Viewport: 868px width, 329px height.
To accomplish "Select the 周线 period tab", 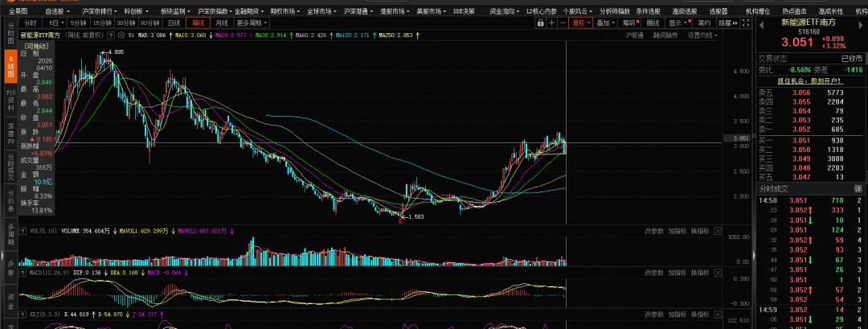I will tap(198, 23).
